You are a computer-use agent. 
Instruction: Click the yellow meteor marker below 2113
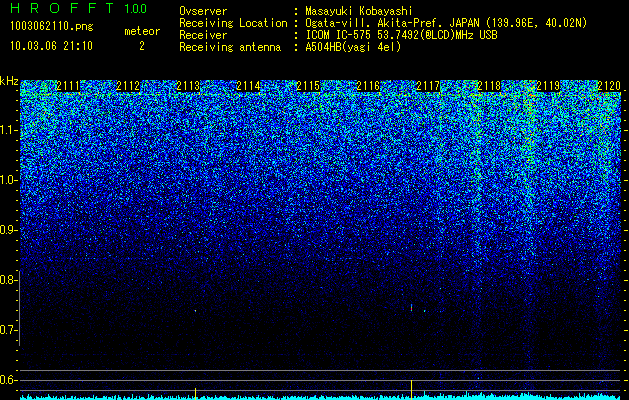(x=195, y=393)
